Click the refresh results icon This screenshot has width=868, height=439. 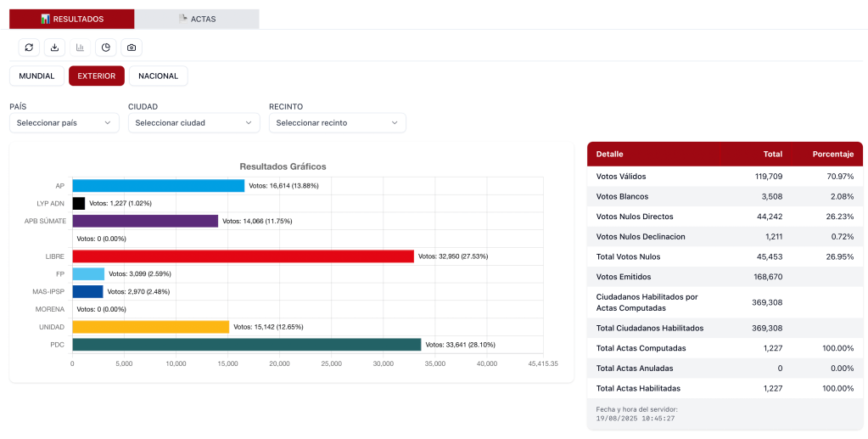coord(29,48)
